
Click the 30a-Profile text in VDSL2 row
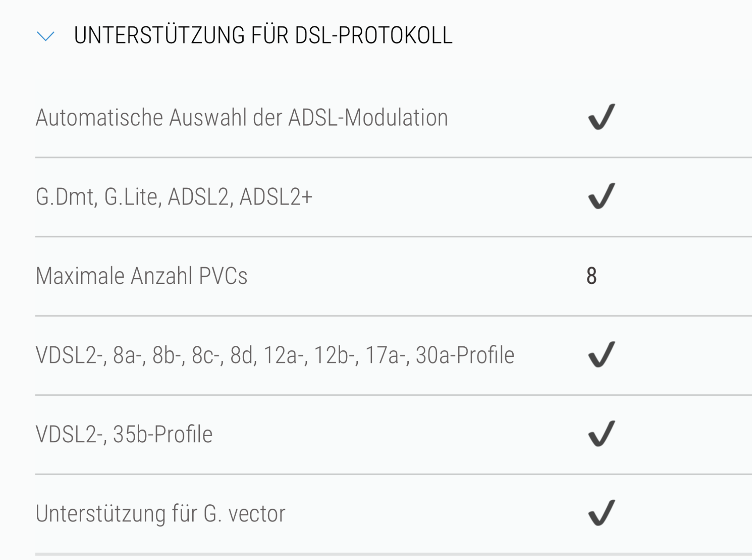click(x=465, y=355)
